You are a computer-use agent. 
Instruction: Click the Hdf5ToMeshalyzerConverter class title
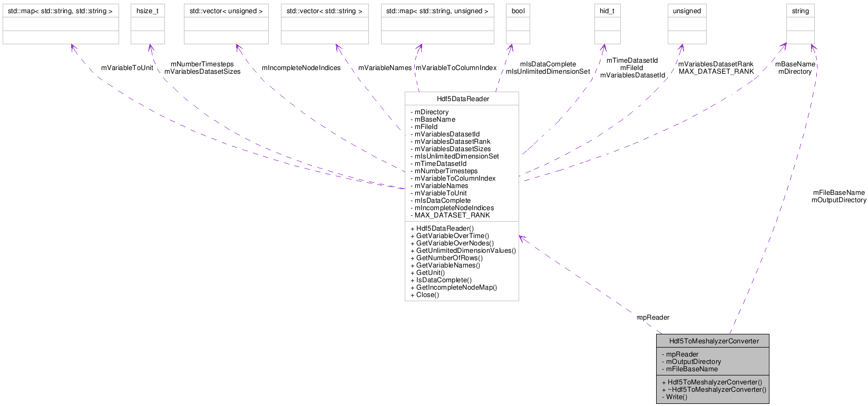(714, 341)
